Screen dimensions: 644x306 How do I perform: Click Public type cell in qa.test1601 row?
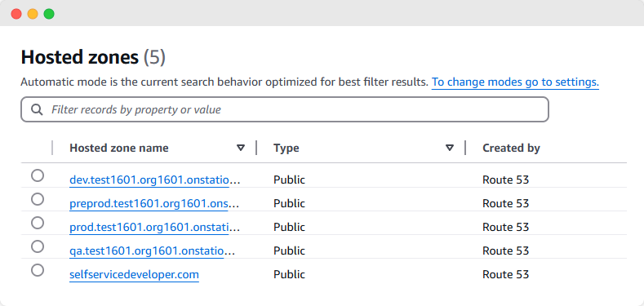tap(289, 251)
